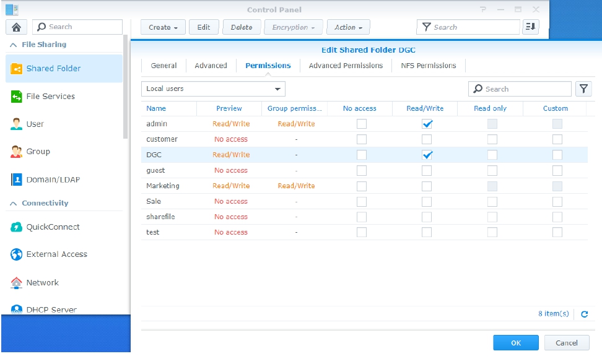The height and width of the screenshot is (364, 602).
Task: Click the toolbar filter Search field
Action: (468, 27)
